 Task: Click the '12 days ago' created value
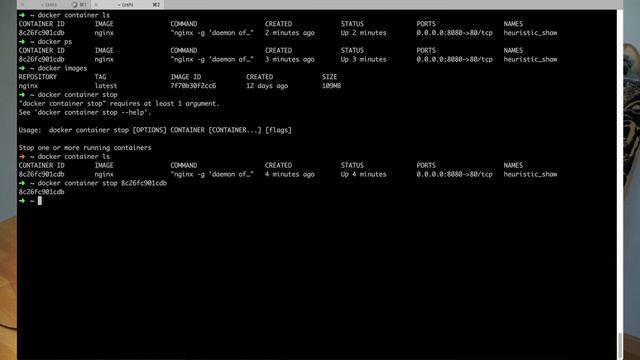267,86
